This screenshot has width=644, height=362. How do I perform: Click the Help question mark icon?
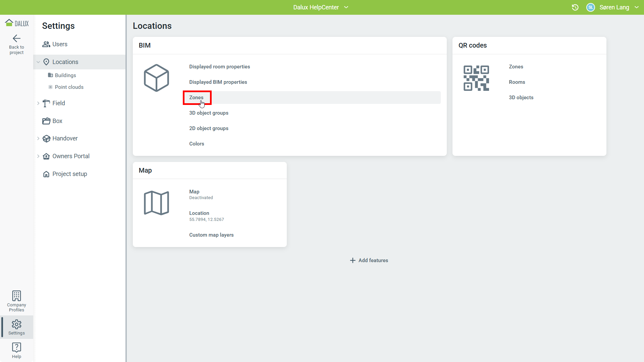(x=16, y=347)
